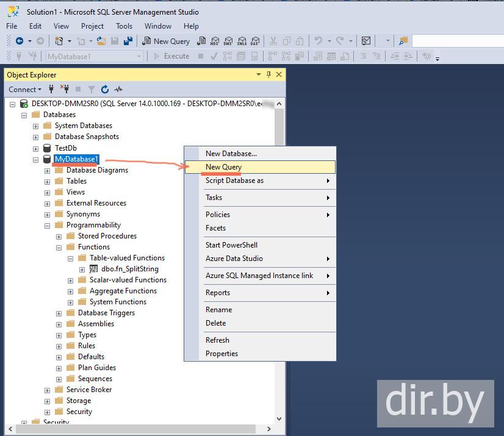Select New Query in the context menu
The height and width of the screenshot is (436, 504).
coord(223,167)
